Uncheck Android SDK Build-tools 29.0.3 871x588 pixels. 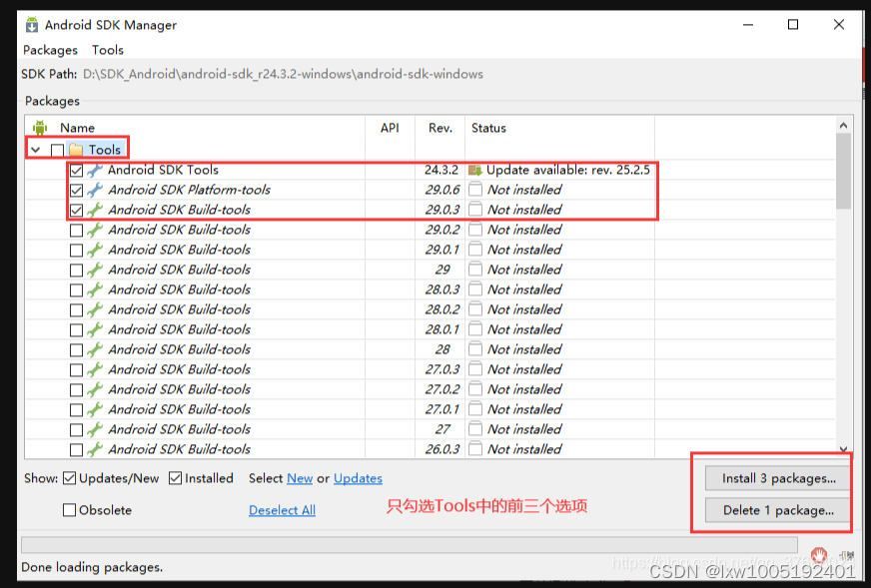coord(77,211)
